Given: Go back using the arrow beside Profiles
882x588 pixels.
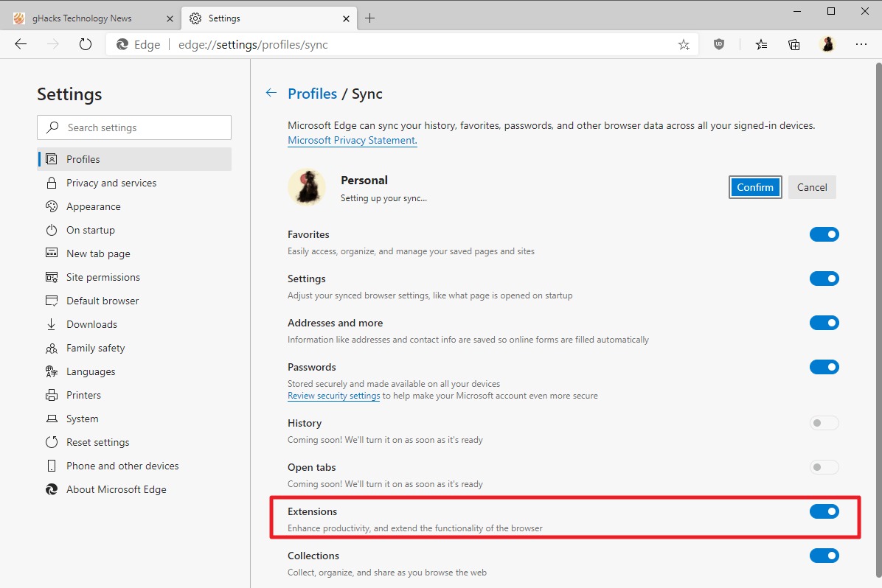Looking at the screenshot, I should [x=271, y=93].
